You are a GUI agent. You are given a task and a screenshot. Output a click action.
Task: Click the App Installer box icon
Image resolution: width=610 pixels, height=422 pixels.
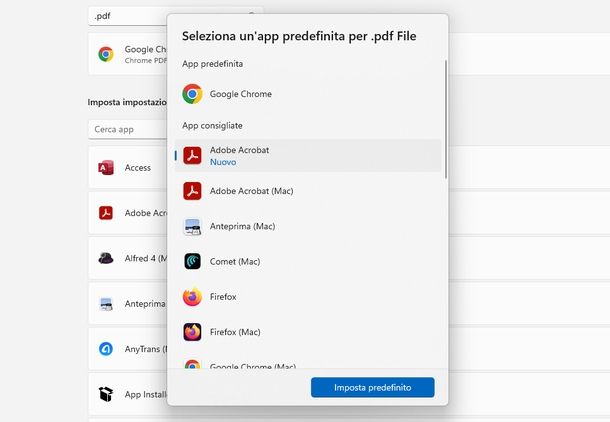tap(106, 394)
